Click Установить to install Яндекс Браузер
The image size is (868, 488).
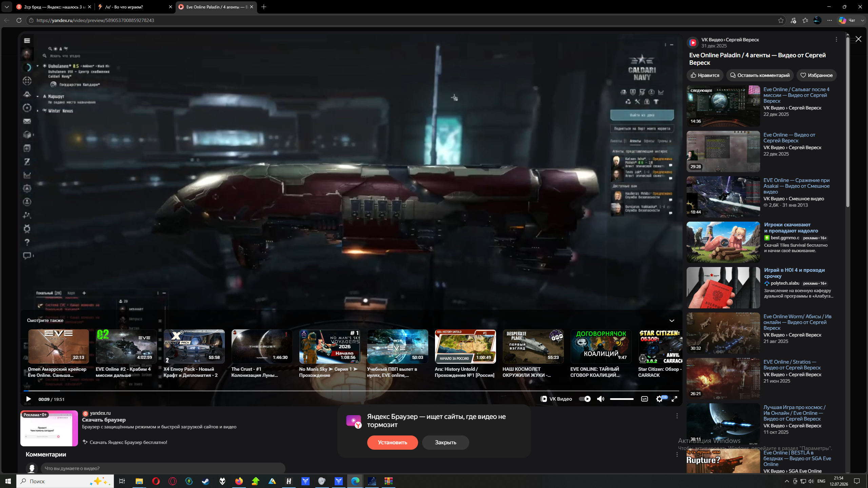coord(392,443)
